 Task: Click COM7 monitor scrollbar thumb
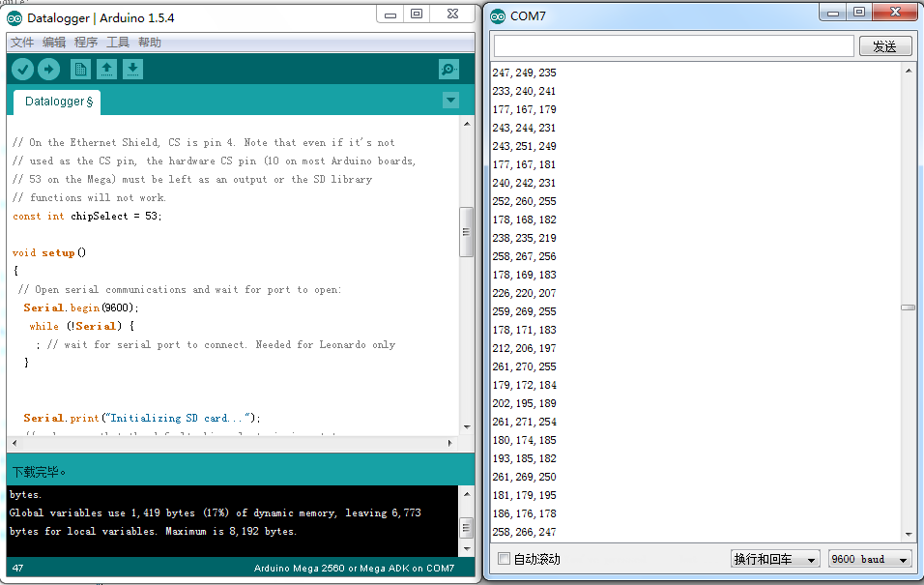point(909,307)
